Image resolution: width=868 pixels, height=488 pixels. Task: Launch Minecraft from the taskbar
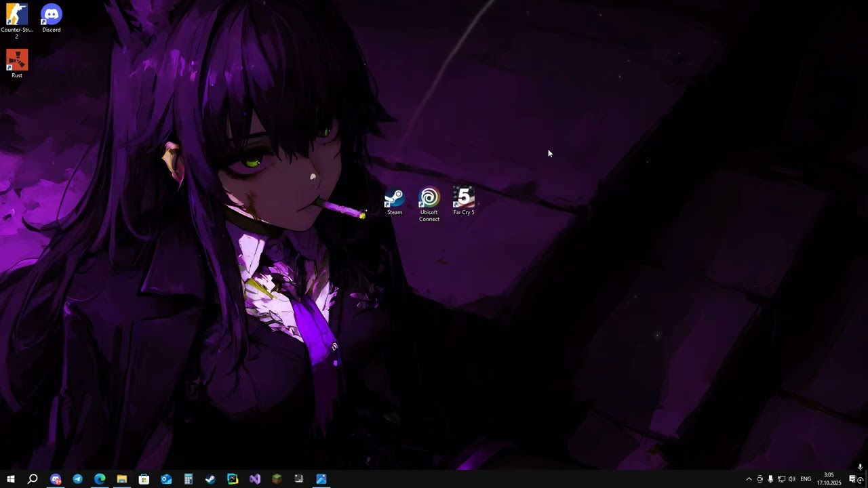coord(277,479)
